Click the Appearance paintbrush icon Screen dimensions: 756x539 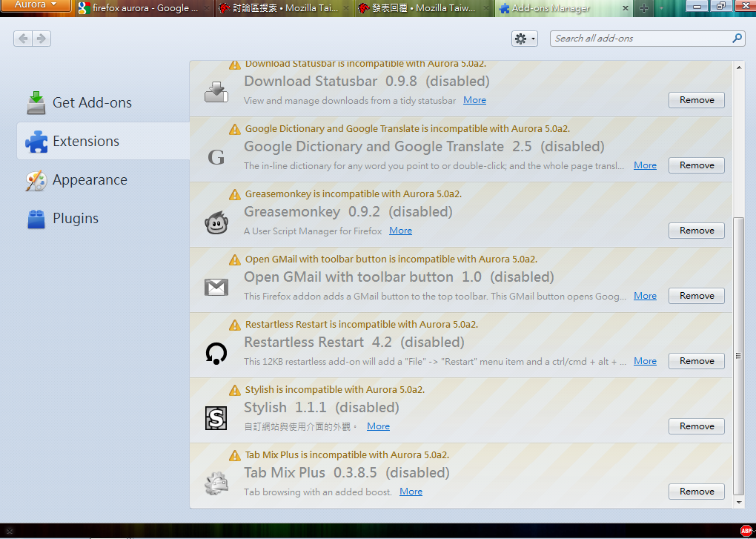(36, 181)
